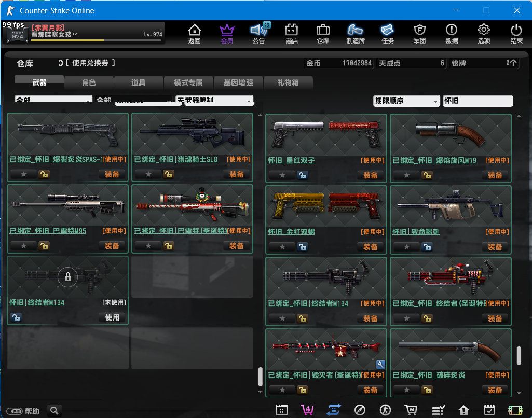Click the yellow experience progress bar
Viewport: 532px width, 418px height.
click(96, 40)
